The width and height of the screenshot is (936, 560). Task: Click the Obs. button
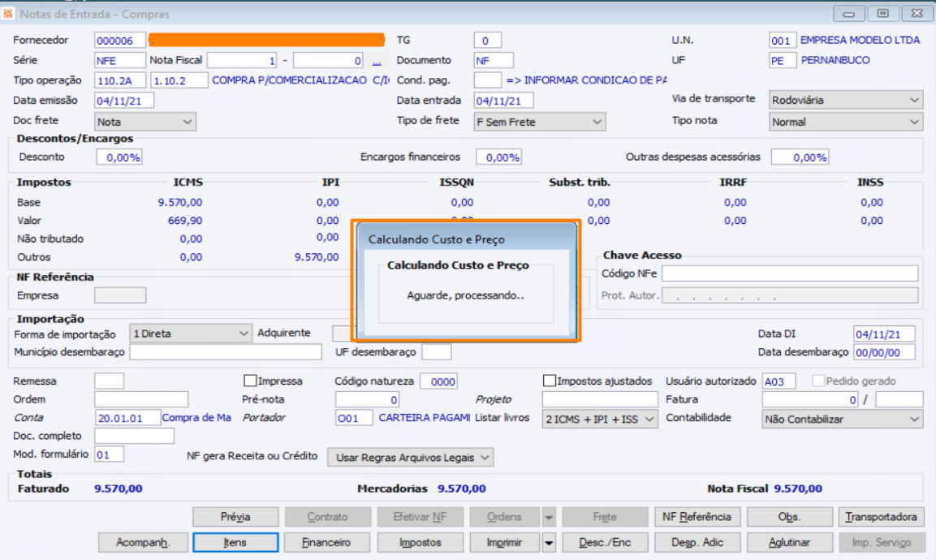point(790,517)
